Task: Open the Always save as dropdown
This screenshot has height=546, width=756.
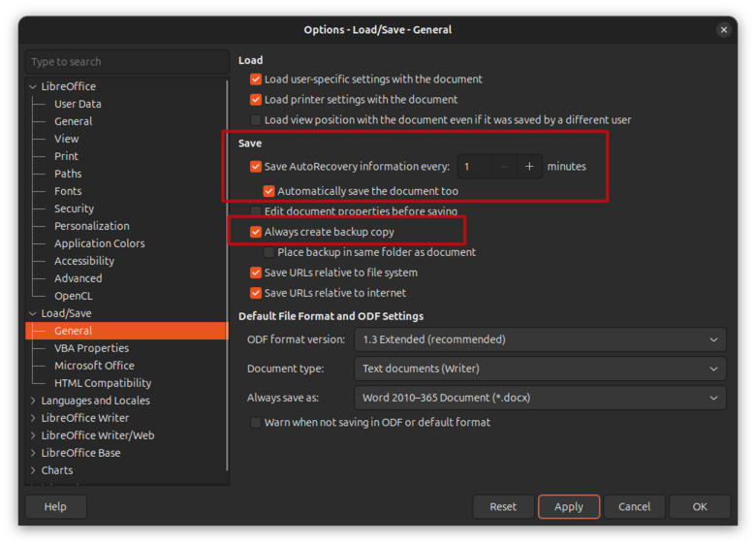Action: click(540, 398)
